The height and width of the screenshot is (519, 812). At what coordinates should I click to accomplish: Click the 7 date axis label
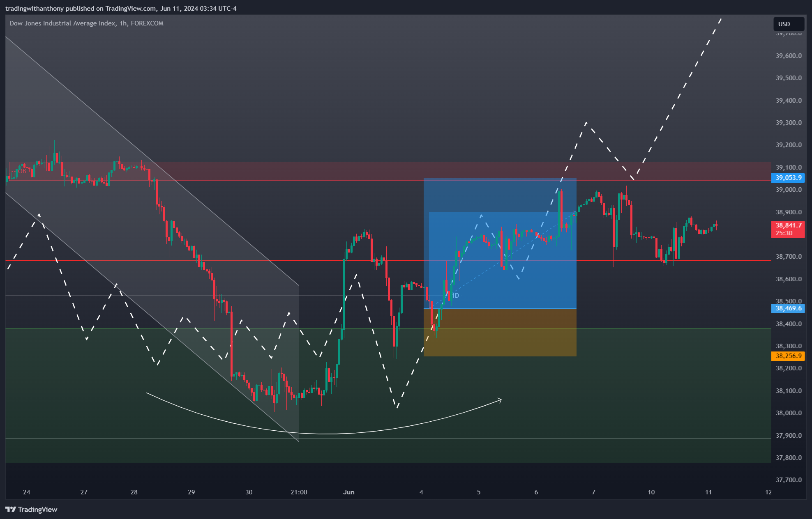pyautogui.click(x=593, y=492)
